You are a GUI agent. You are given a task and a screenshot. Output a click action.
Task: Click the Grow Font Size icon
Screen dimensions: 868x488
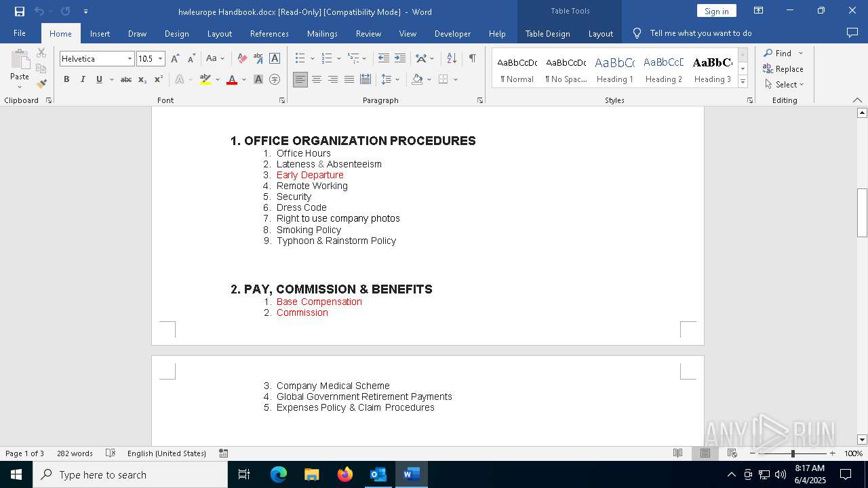(x=175, y=59)
